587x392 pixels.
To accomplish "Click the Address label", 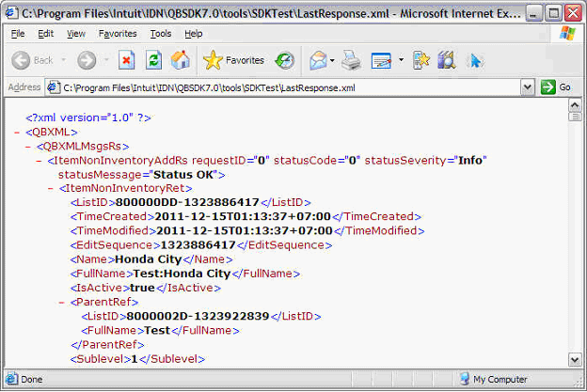I will (24, 87).
